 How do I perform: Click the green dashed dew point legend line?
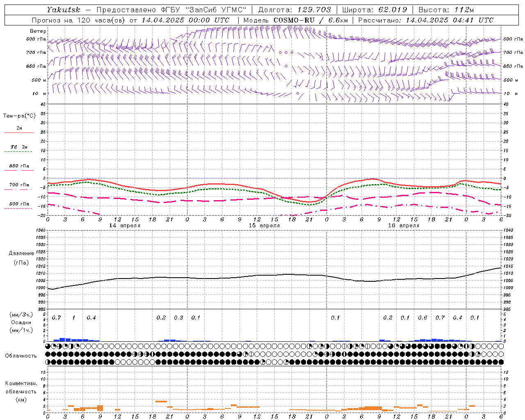coord(19,152)
